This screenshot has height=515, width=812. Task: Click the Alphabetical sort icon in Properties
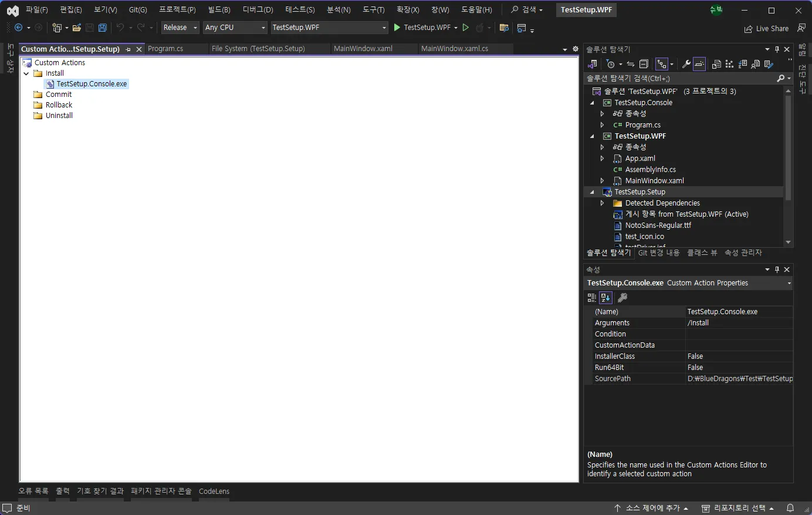[605, 298]
